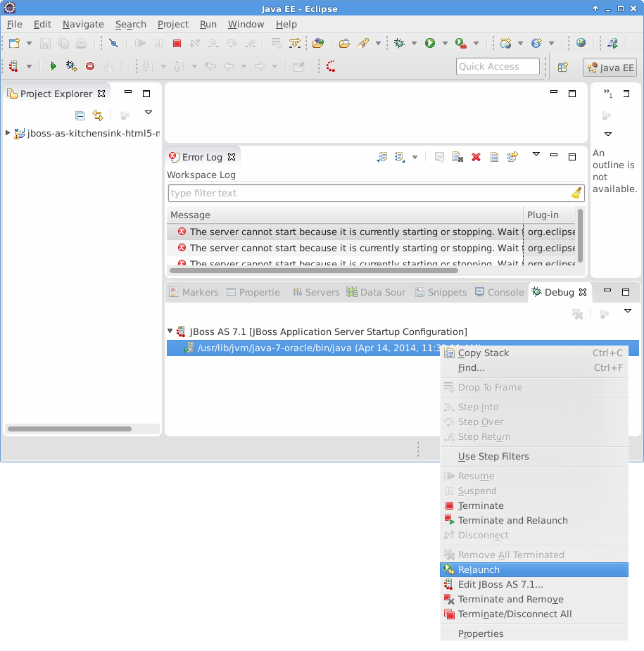This screenshot has width=644, height=651.
Task: Click Project Explorer horizontal scrollbar
Action: point(70,429)
